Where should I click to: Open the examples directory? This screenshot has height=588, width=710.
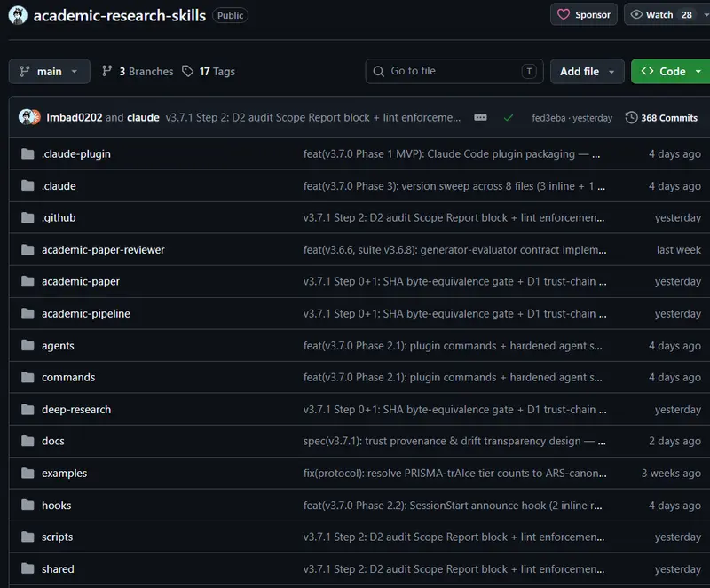(64, 474)
